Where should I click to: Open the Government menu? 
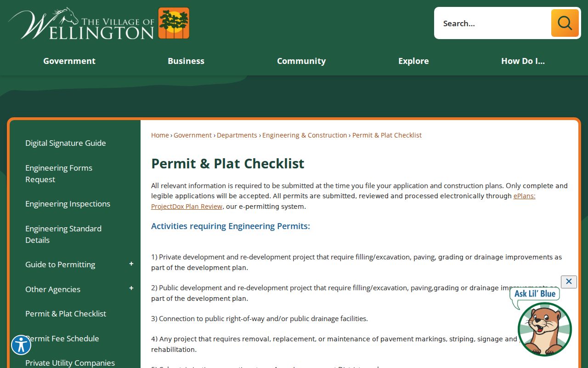click(69, 61)
